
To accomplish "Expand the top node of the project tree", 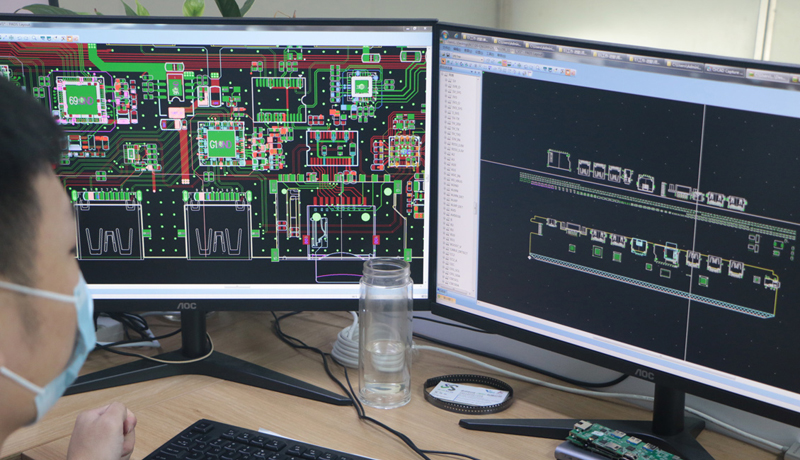I will pyautogui.click(x=444, y=76).
